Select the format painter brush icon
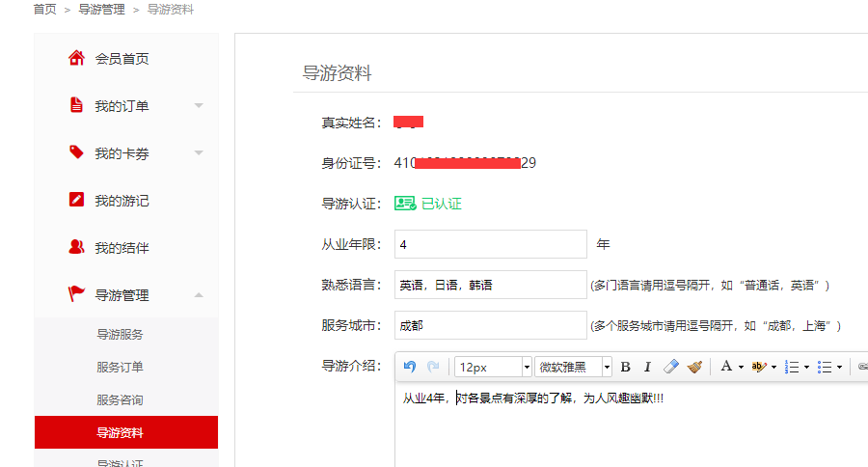868x467 pixels. [x=694, y=367]
